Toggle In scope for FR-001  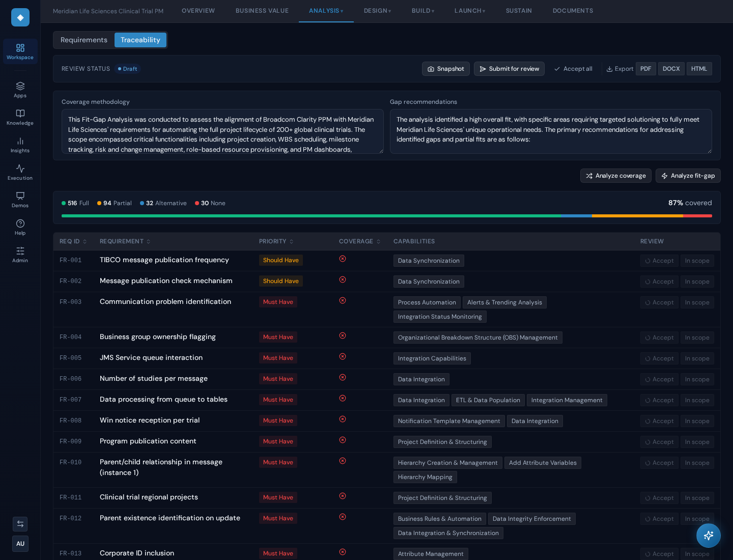(697, 261)
